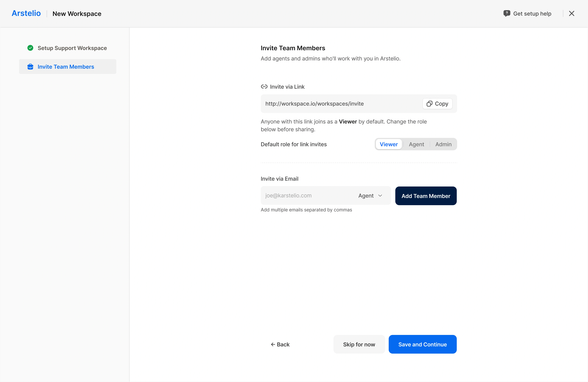Click the back arrow icon
The height and width of the screenshot is (382, 588).
pos(273,344)
